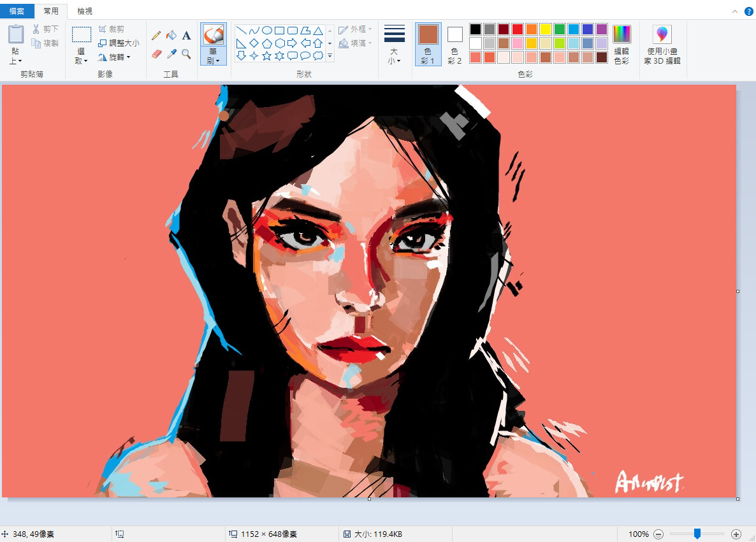The height and width of the screenshot is (542, 756).
Task: Select the oval shape
Action: [268, 30]
